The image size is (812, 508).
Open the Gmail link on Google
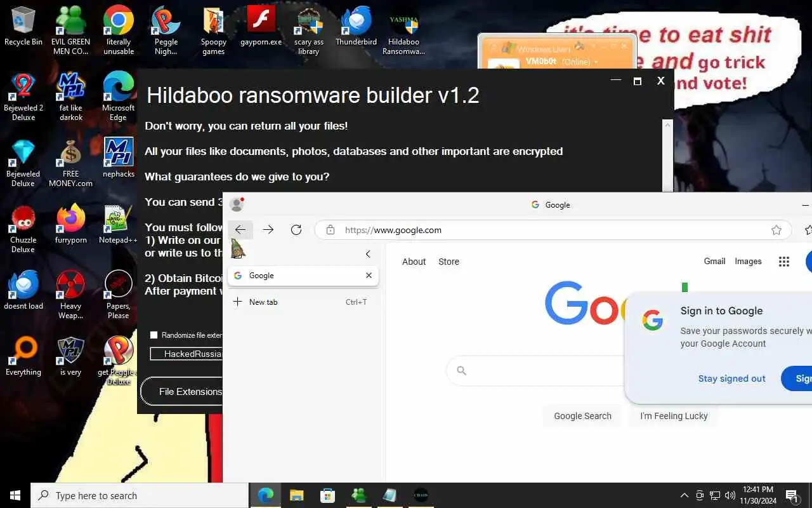714,261
